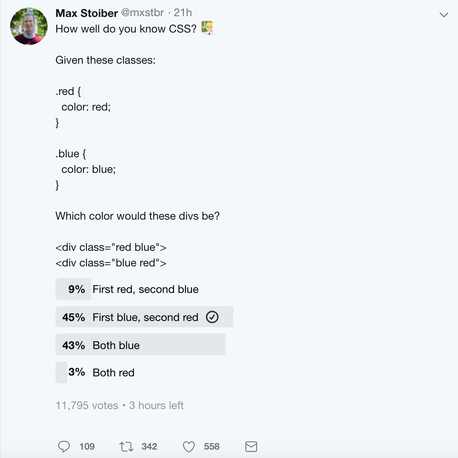The width and height of the screenshot is (458, 458).
Task: Click the 558 likes count
Action: [212, 446]
